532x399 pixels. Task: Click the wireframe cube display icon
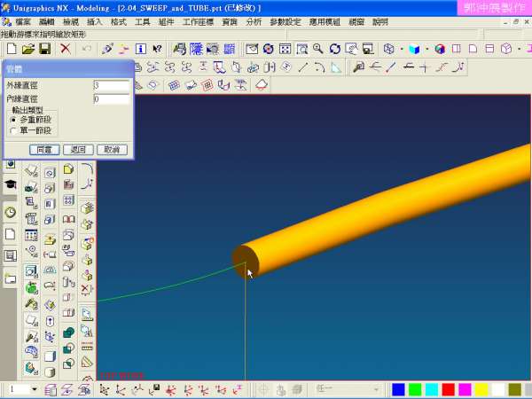pos(389,49)
